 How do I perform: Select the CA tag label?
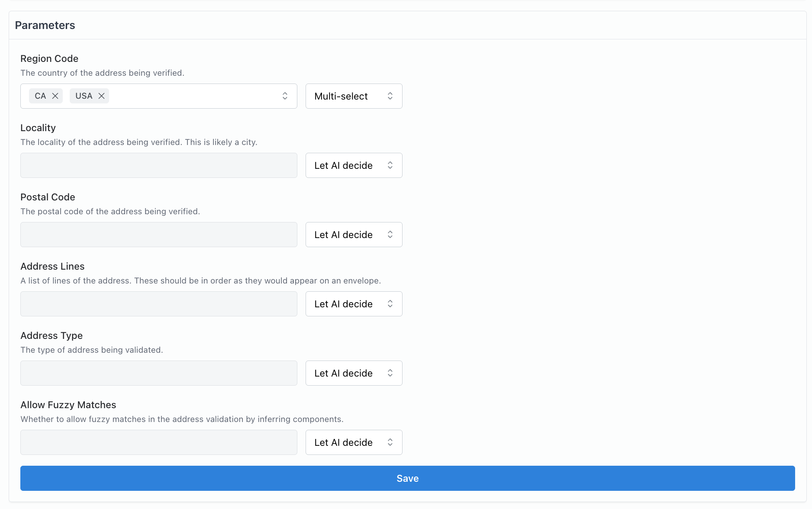(x=40, y=96)
